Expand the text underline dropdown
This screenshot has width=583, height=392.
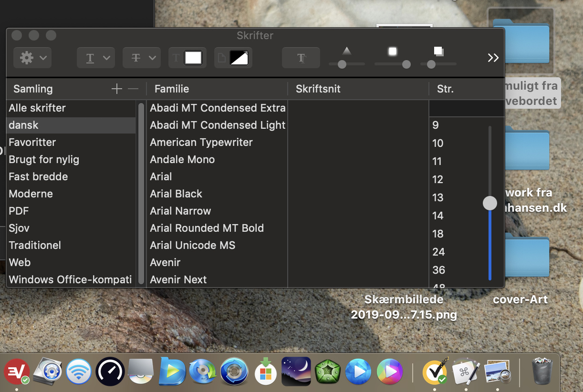click(95, 58)
